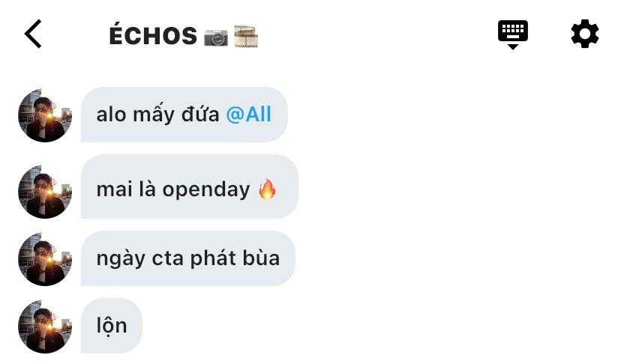The width and height of the screenshot is (621, 364).
Task: Hide keyboard using the keyboard icon
Action: click(x=512, y=34)
